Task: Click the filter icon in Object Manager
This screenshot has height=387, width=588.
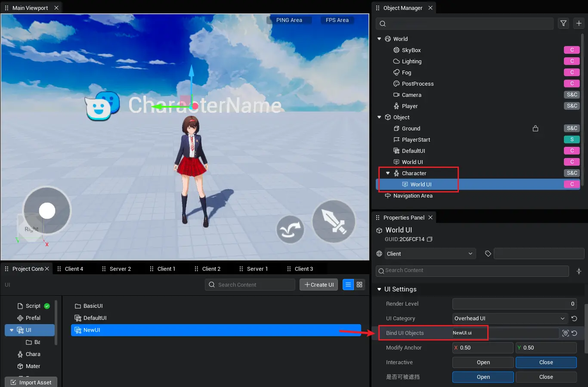Action: pyautogui.click(x=563, y=23)
